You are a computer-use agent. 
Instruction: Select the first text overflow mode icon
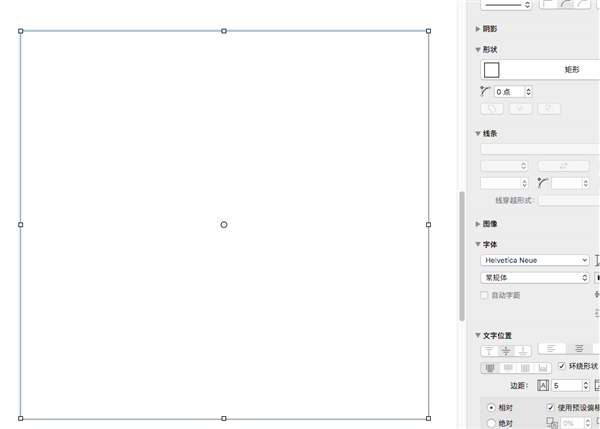point(490,367)
